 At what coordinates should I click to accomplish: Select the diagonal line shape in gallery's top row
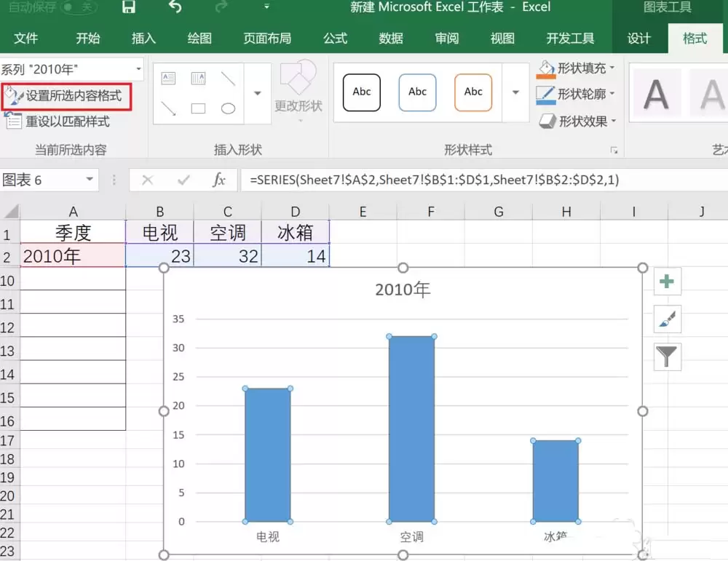[x=228, y=78]
